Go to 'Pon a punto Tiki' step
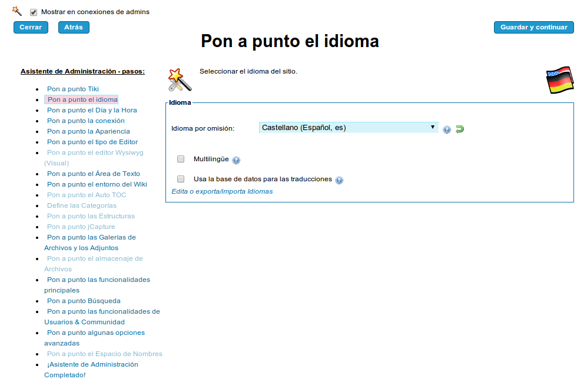The image size is (587, 392). click(x=73, y=89)
